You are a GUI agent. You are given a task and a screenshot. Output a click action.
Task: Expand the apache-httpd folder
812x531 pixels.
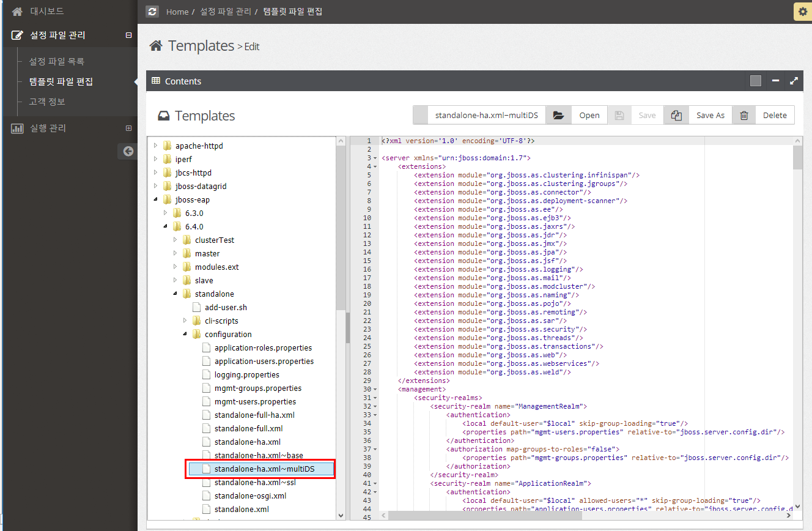point(155,146)
